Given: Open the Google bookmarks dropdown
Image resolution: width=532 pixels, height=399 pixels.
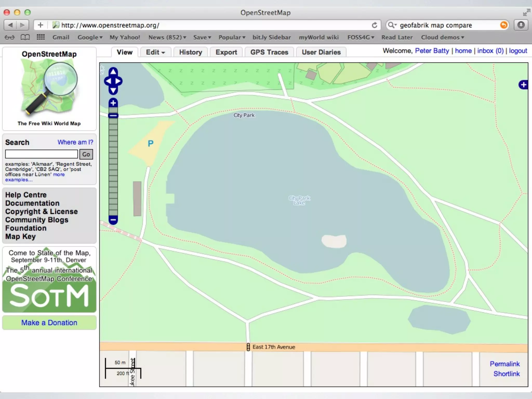Looking at the screenshot, I should pos(90,37).
